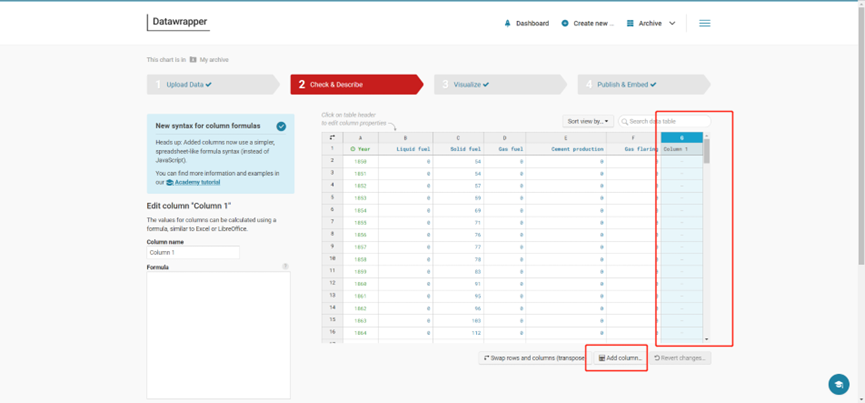Select column header D

(x=504, y=138)
